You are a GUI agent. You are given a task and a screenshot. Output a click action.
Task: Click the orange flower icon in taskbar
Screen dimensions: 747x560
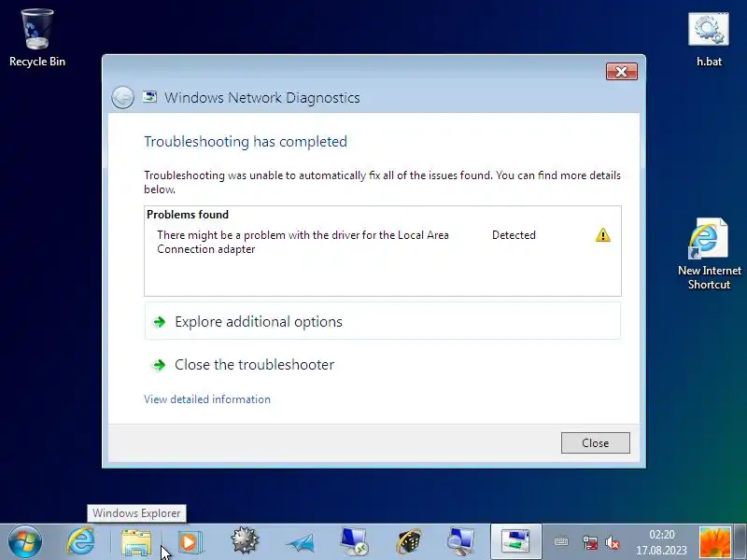(x=714, y=542)
